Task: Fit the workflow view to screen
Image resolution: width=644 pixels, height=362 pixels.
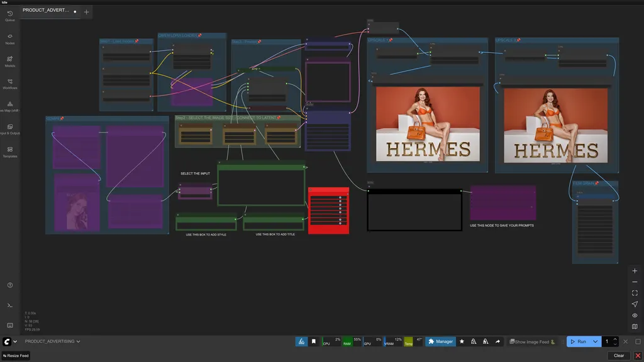Action: (x=635, y=293)
